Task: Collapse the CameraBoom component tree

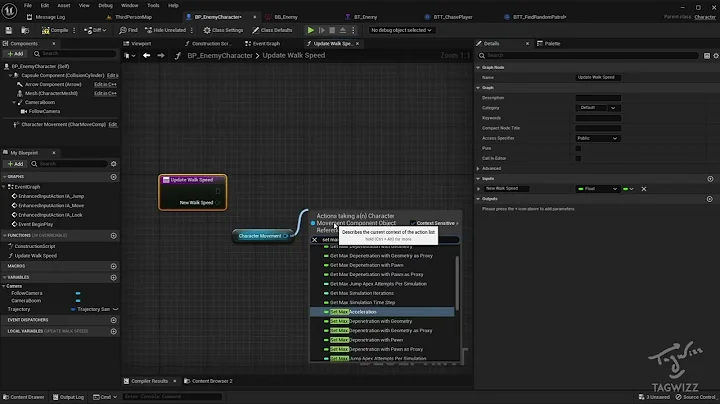Action: click(x=14, y=102)
